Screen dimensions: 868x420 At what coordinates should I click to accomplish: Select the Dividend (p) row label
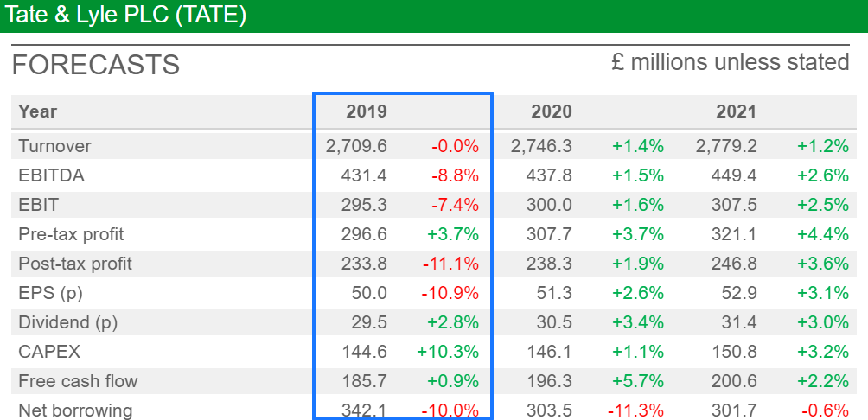(68, 322)
